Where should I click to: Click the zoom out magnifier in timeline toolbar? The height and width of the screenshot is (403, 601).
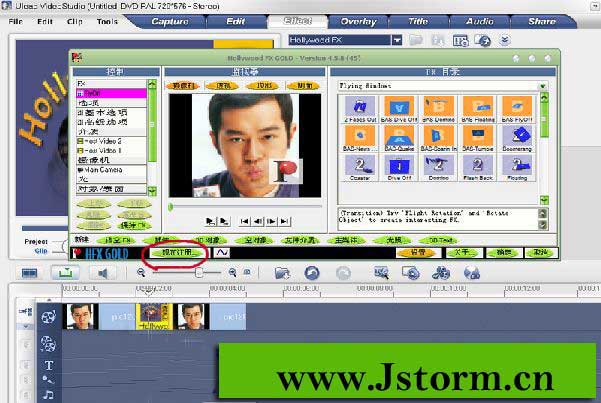coord(141,273)
